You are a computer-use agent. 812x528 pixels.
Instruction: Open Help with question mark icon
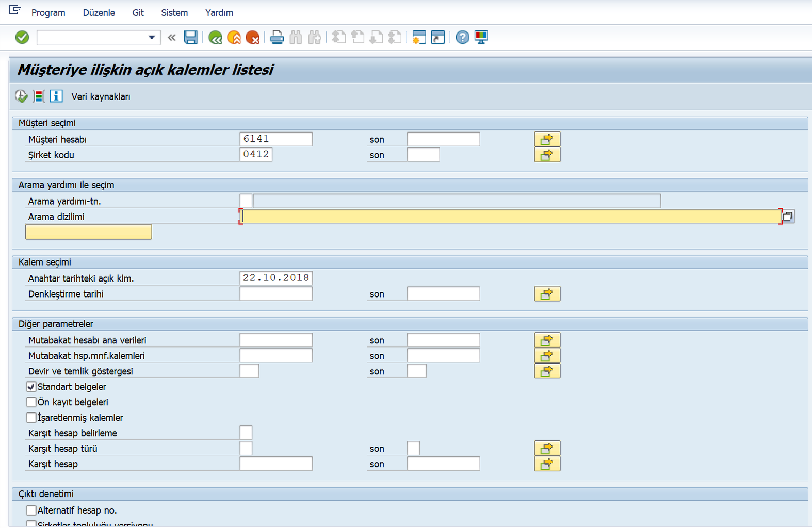[x=462, y=37]
